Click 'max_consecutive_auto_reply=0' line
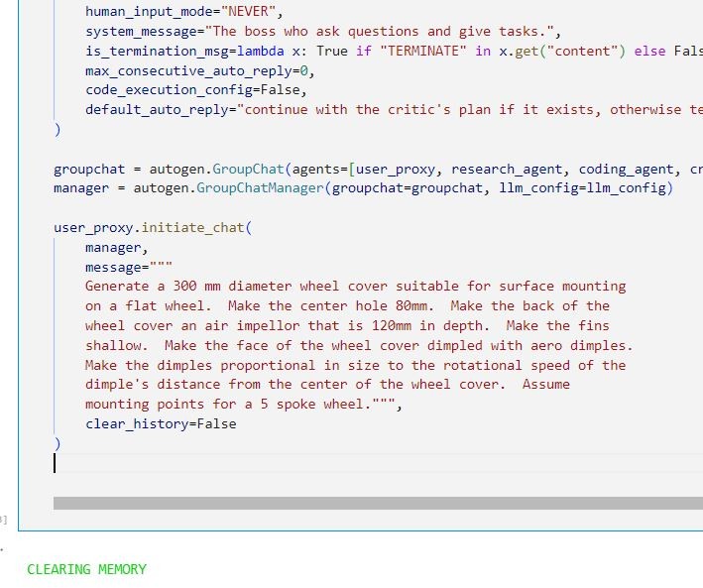 pos(200,70)
